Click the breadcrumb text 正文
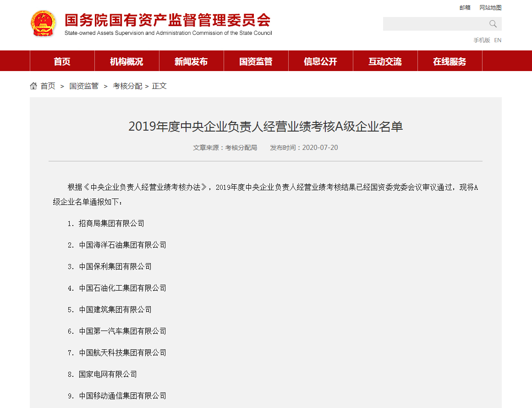Screen dimensions: 532x408 coord(159,86)
